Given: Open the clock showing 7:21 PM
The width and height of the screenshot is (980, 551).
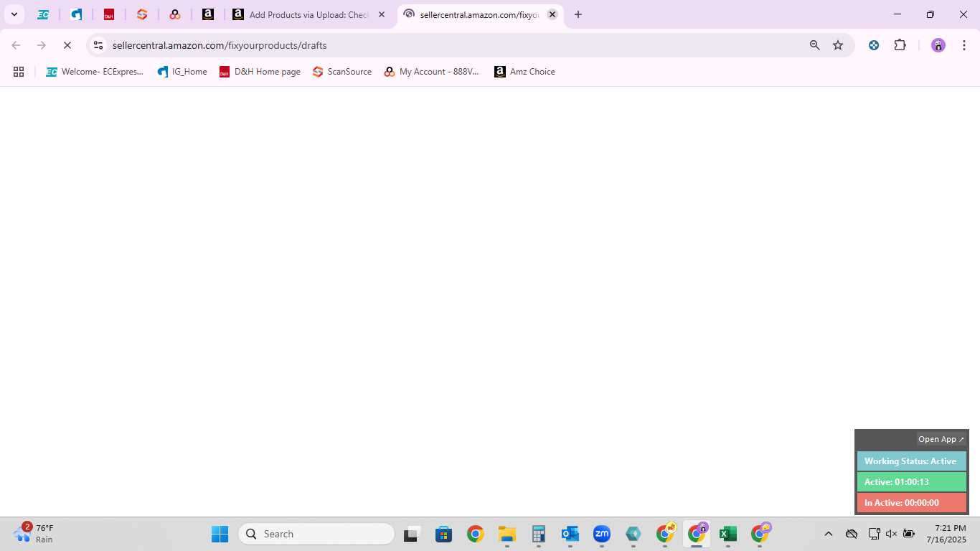Looking at the screenshot, I should [946, 534].
